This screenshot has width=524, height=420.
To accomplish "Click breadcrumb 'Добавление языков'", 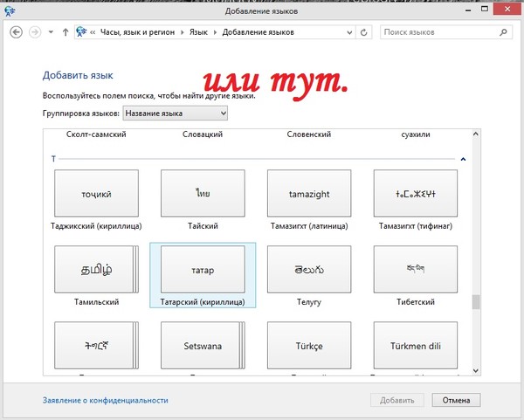I will (258, 32).
